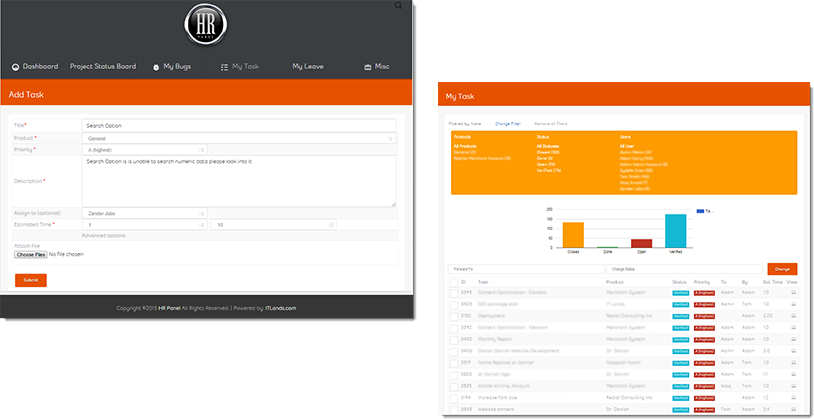Viewport: 814px width, 419px height.
Task: Click the blue Verified bar in chart
Action: 675,231
